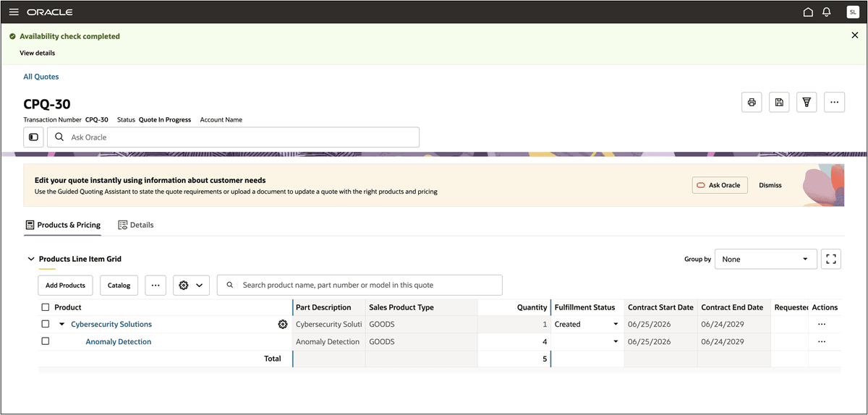Image resolution: width=868 pixels, height=415 pixels.
Task: Open grid toolbar more options ellipsis
Action: (x=156, y=286)
